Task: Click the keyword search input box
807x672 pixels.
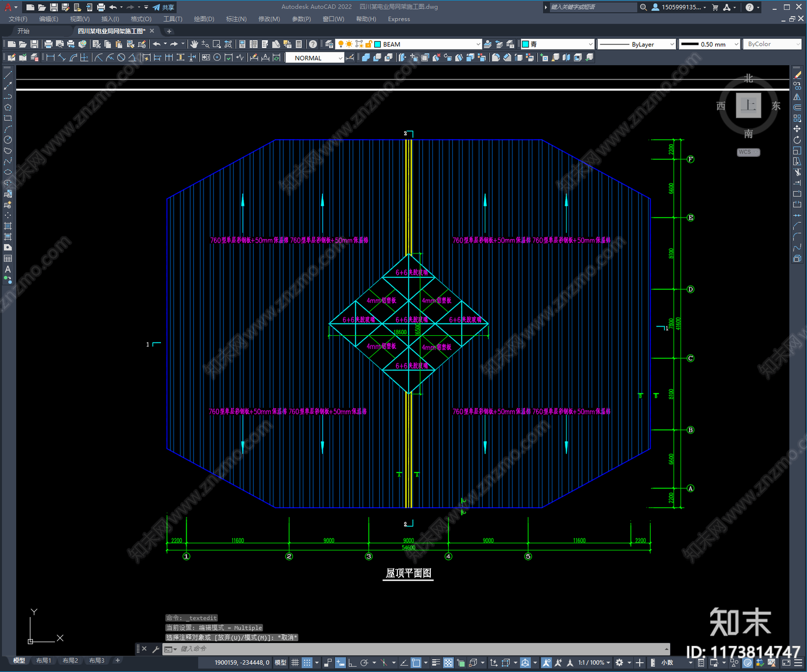Action: click(x=593, y=7)
